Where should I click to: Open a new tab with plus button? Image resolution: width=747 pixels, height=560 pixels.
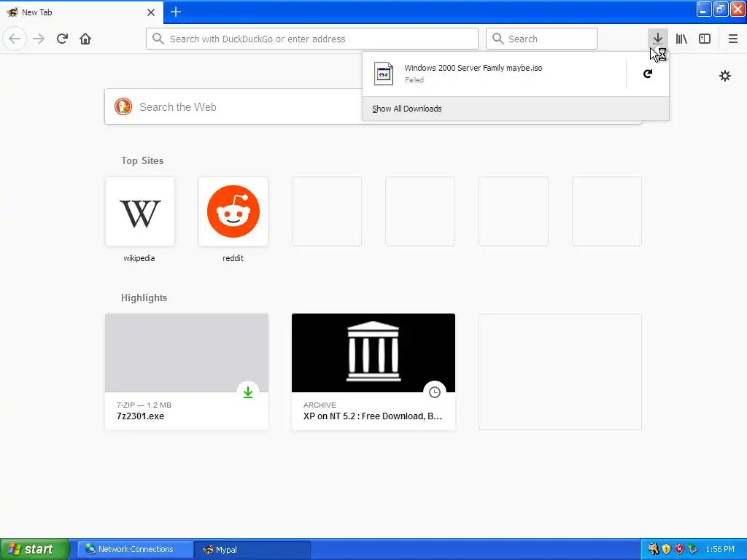[x=176, y=12]
